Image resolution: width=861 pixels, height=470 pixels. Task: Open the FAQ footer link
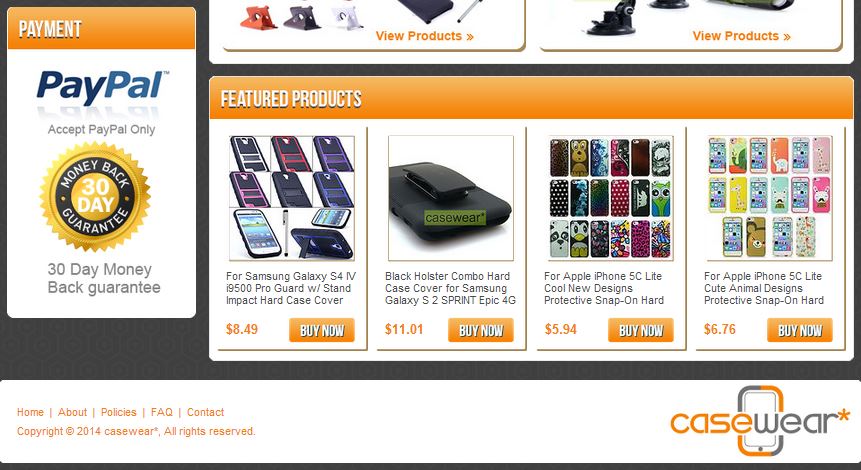(x=161, y=412)
